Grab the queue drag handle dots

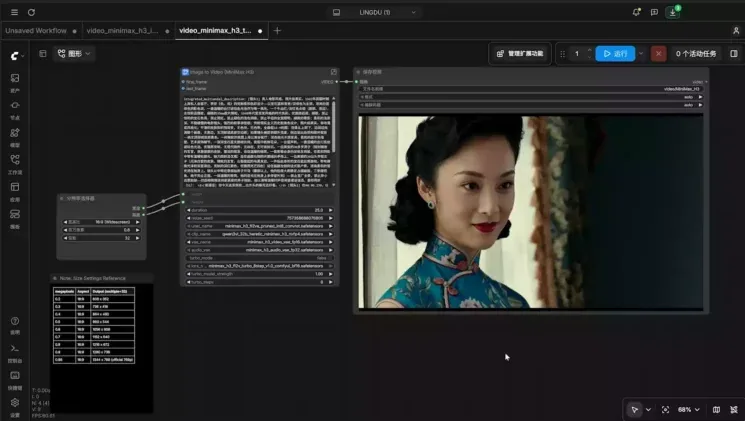[563, 54]
